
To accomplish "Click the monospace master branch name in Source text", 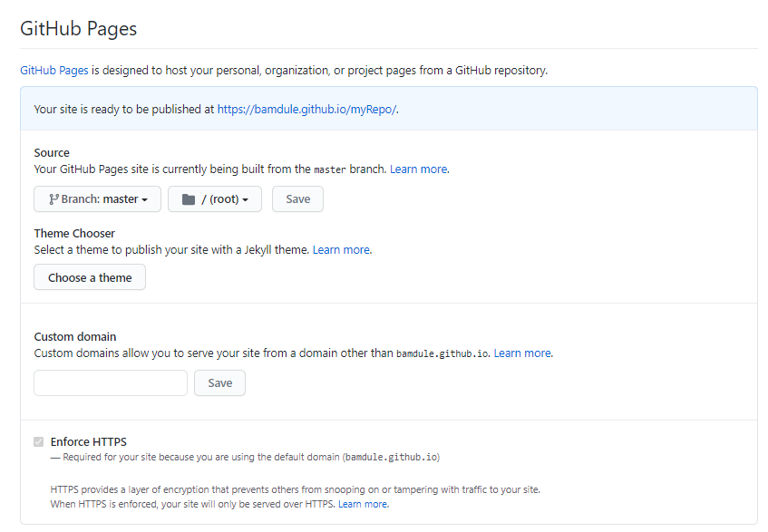I will (330, 169).
